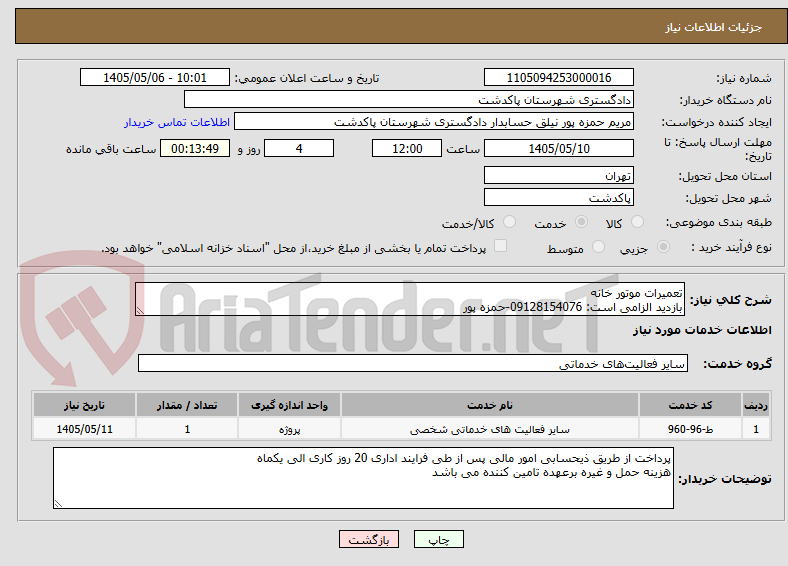Screen dimensions: 788x566
Task: Click the resize handle of description text area
Action: point(140,311)
